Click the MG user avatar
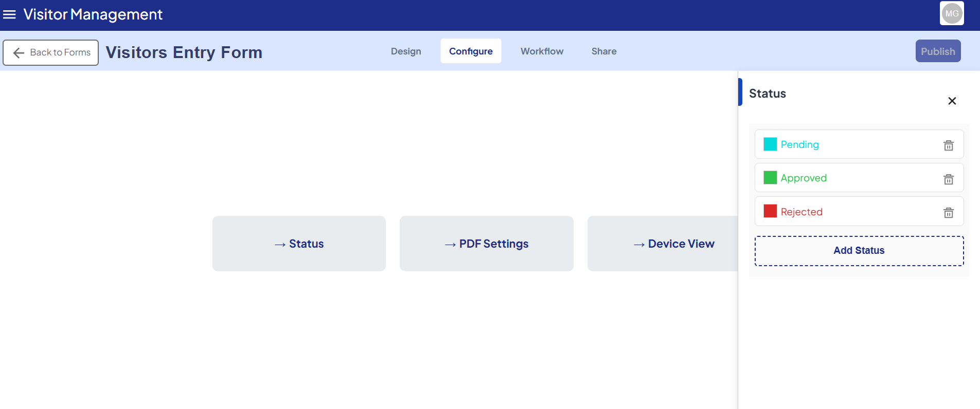The image size is (980, 409). coord(952,14)
